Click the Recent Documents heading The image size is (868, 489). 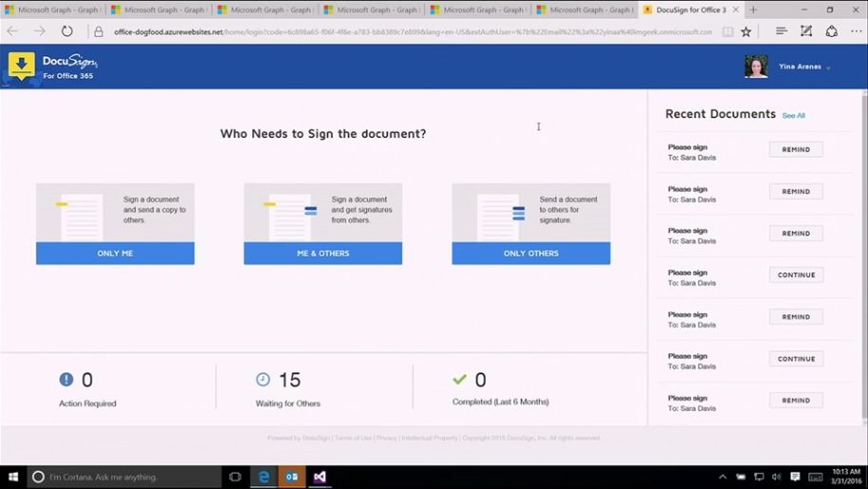click(720, 114)
